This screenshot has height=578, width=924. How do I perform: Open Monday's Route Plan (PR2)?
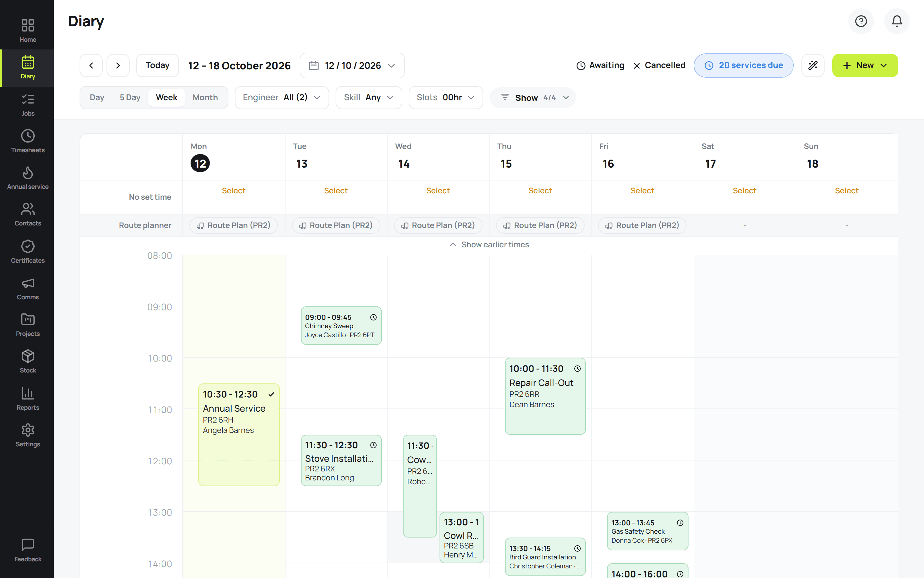[x=234, y=225]
